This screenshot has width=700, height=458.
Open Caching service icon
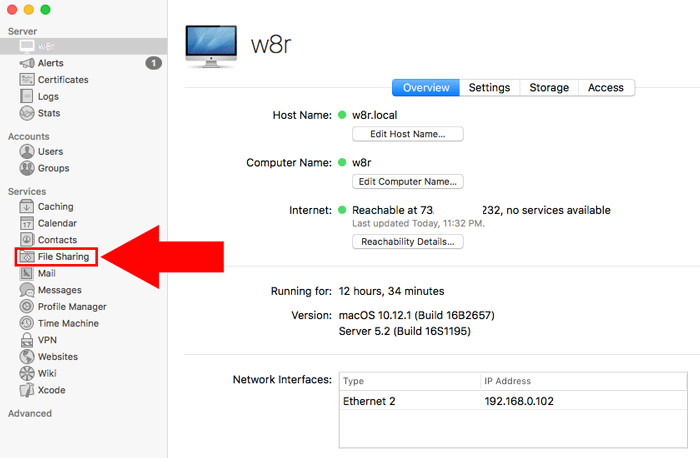click(27, 206)
